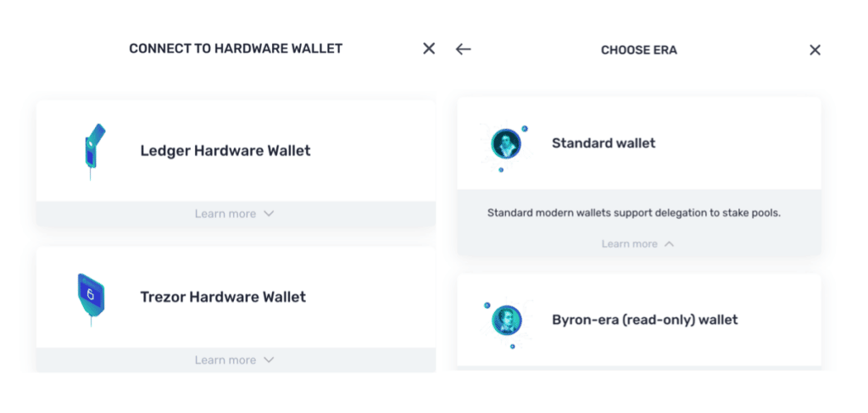Click the Byron-era wallet portrait icon
868x413 pixels.
(x=507, y=320)
